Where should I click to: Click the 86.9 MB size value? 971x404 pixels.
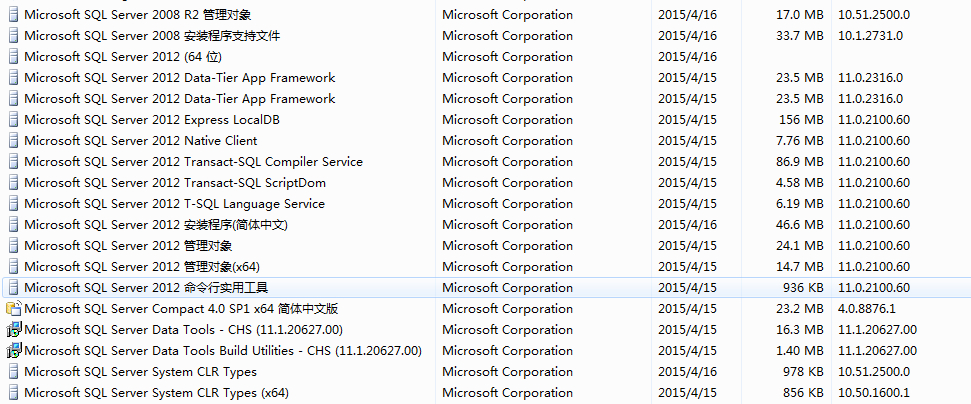[x=800, y=161]
